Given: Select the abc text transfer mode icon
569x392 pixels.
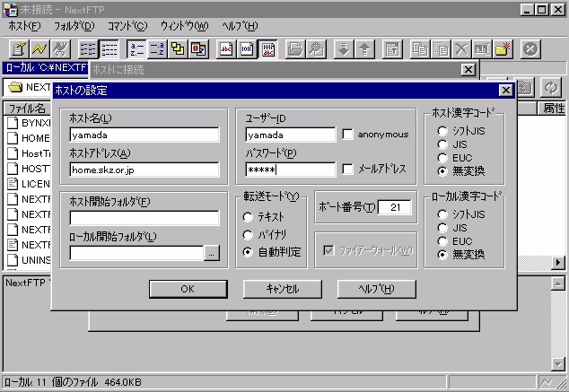Looking at the screenshot, I should pyautogui.click(x=226, y=48).
